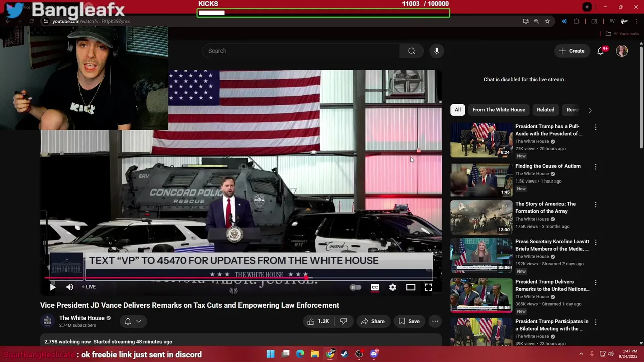Viewport: 644px width, 362px height.
Task: Switch the player to theater mode
Action: click(411, 287)
